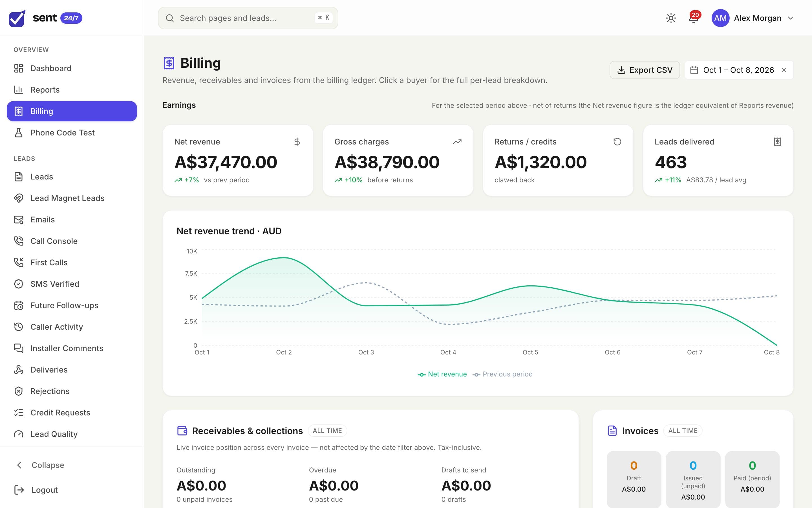The image size is (812, 508).
Task: Open the notifications bell
Action: click(x=693, y=18)
